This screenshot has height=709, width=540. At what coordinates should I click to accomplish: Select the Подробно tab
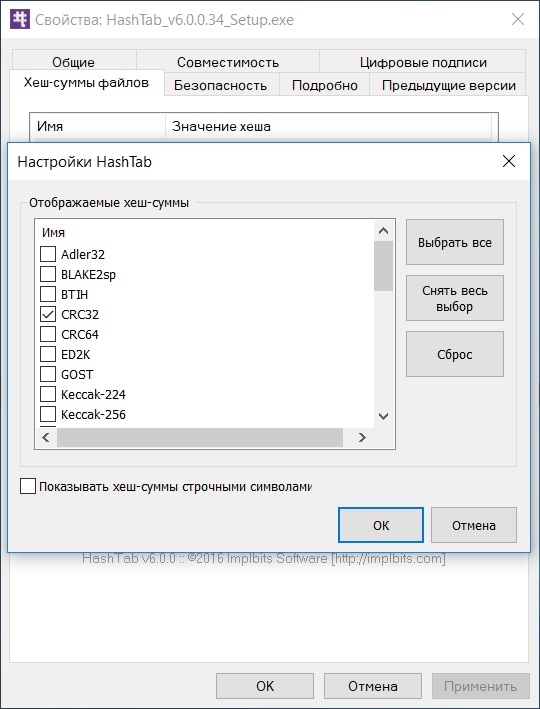(325, 85)
